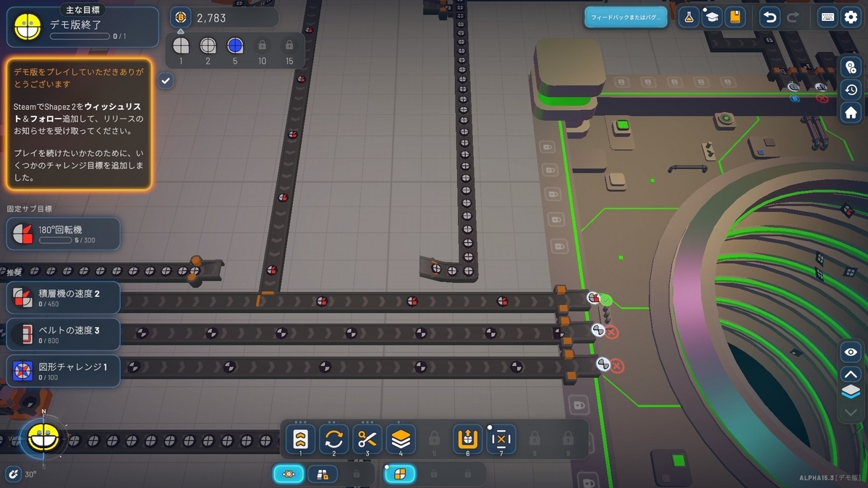
Task: Click the main goal smiley icon
Action: click(28, 27)
